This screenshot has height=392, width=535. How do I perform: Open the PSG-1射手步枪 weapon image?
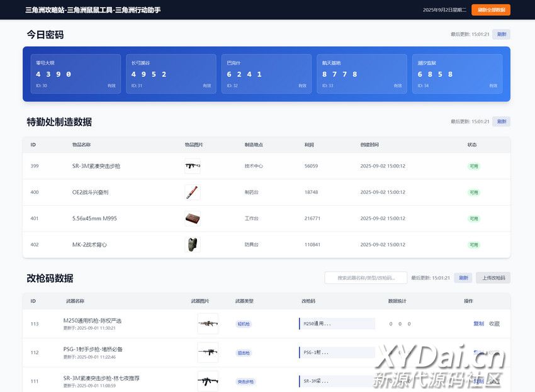coord(208,353)
